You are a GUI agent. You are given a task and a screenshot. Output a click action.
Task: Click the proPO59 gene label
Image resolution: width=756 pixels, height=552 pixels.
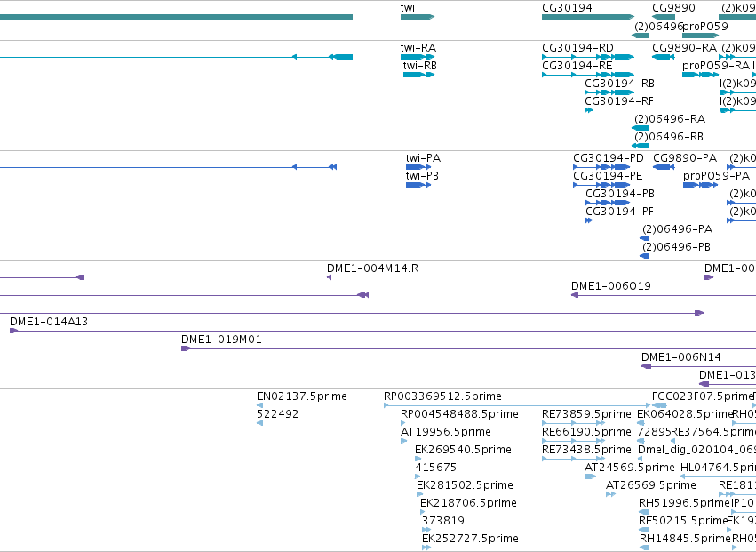tap(704, 26)
